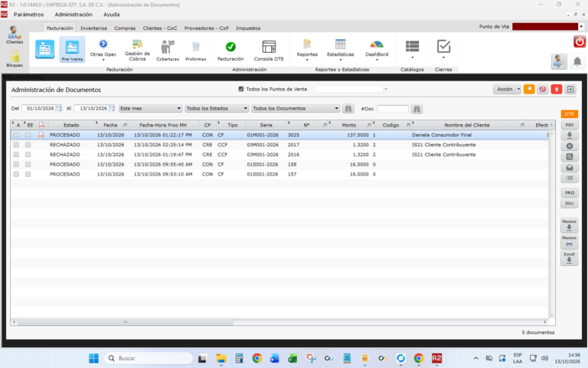Click the prohibit/annul circle icon
588x368 pixels.
pos(543,90)
